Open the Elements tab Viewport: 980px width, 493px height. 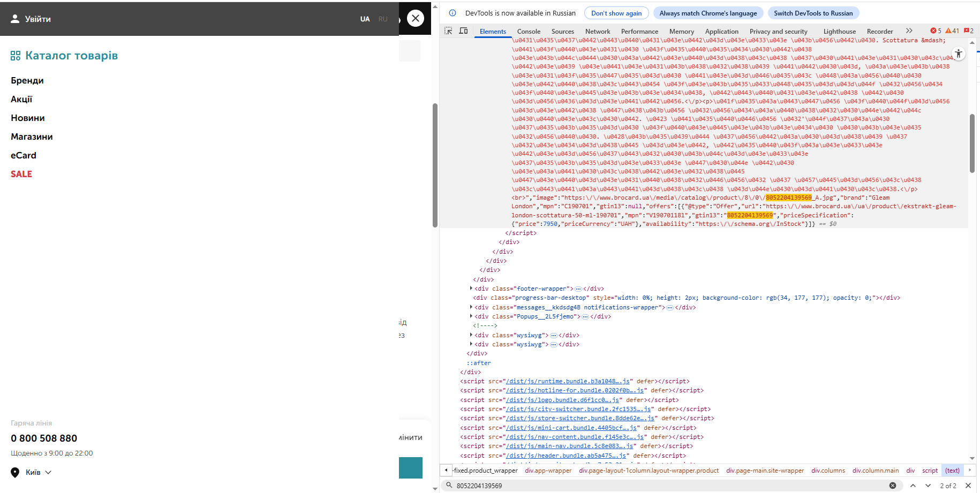click(493, 32)
